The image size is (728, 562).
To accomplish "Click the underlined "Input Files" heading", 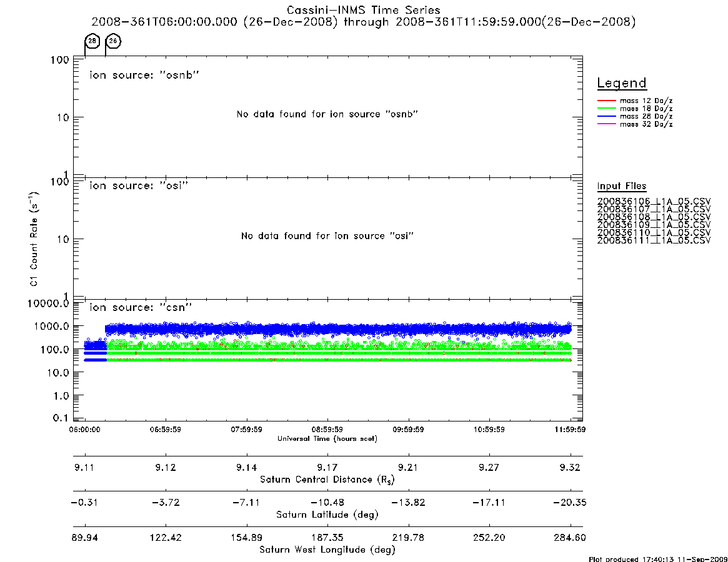I will (x=622, y=186).
